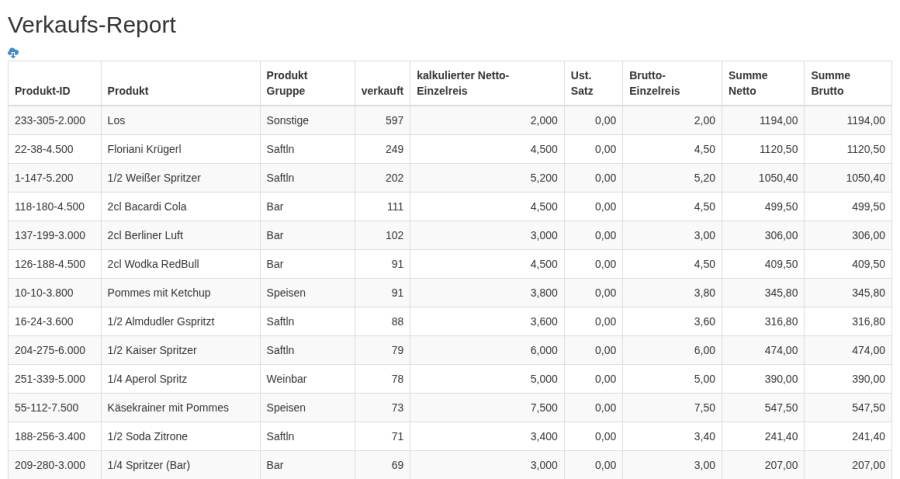This screenshot has width=900, height=479.
Task: Select the Floriani Krügerl product name
Action: [x=144, y=149]
